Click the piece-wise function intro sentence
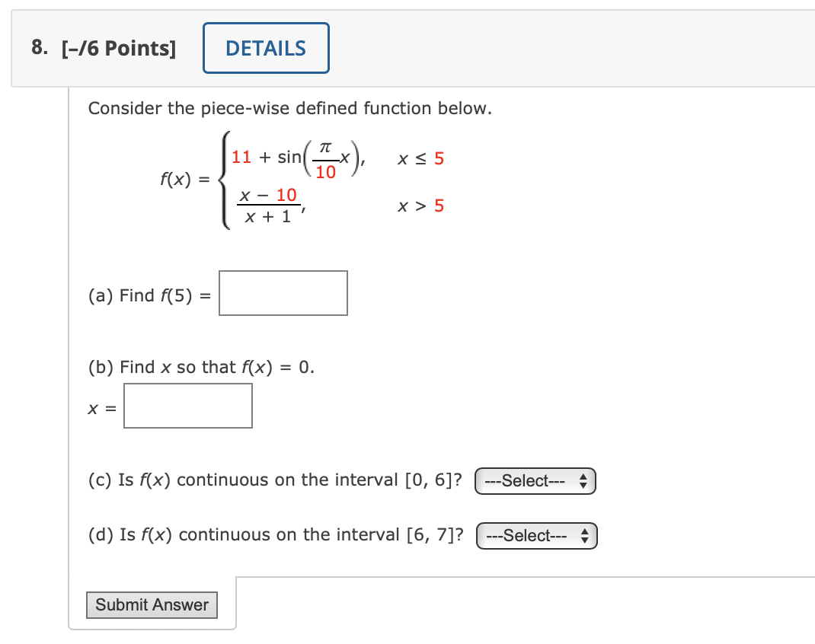This screenshot has width=815, height=644. tap(289, 108)
